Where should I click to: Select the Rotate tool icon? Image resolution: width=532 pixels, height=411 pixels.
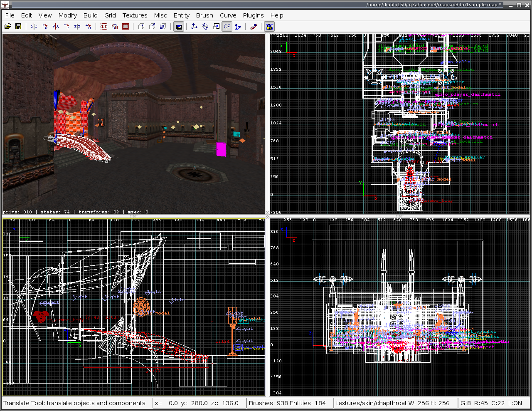pos(205,26)
